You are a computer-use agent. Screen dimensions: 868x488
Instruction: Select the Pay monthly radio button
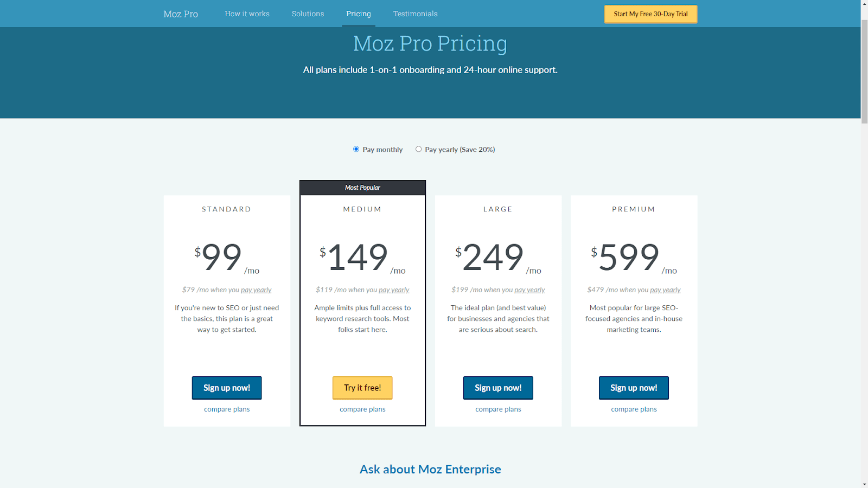[x=356, y=149]
